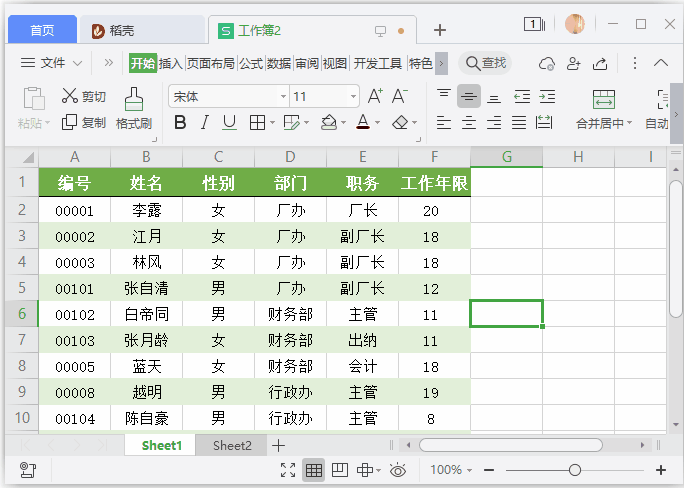
Task: Expand the font size dropdown
Action: 353,97
